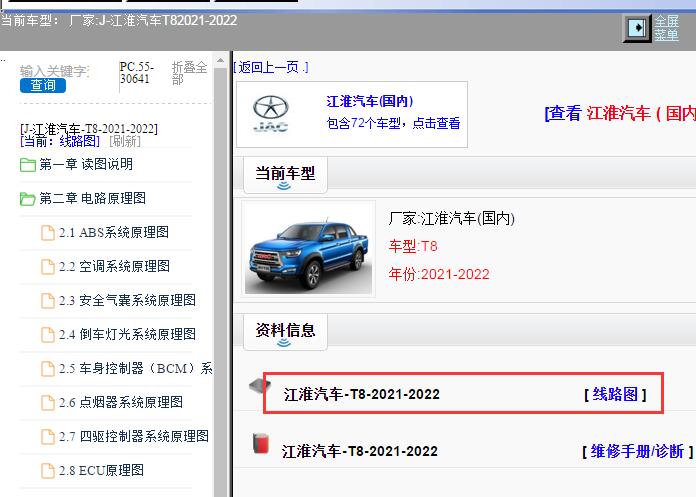Click the gray book icon beside 线路图 row
Viewport: 696px width, 497px height.
[x=260, y=386]
